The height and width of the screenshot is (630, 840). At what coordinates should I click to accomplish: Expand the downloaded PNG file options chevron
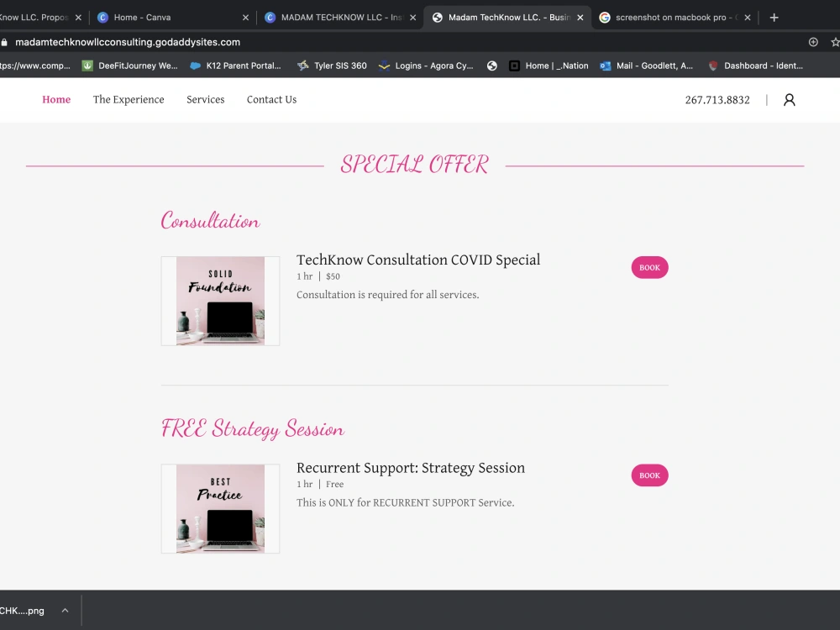[x=65, y=611]
